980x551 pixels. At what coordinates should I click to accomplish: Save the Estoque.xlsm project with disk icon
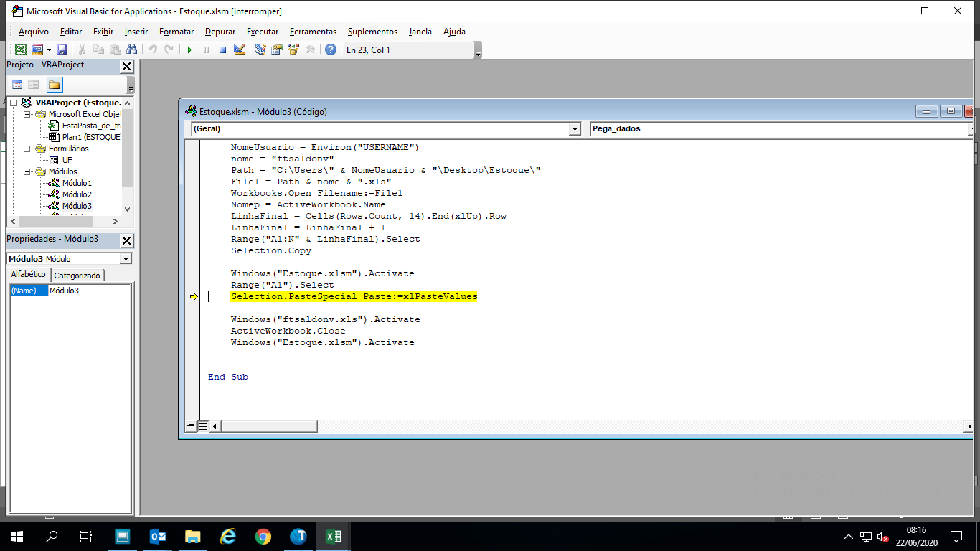coord(62,50)
